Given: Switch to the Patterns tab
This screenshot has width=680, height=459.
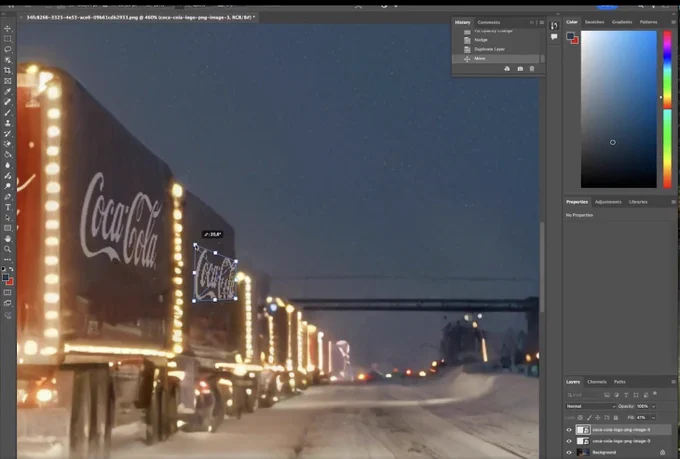Looking at the screenshot, I should (x=648, y=22).
